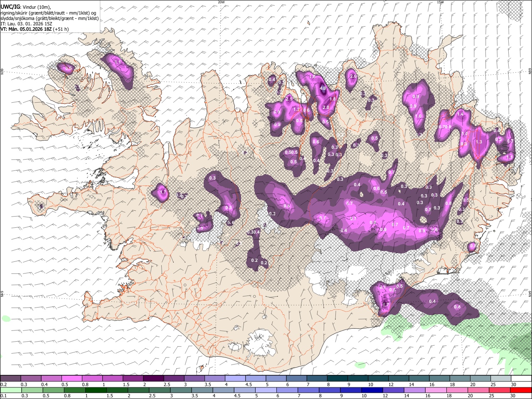
Task: Select the grey-green 3 swatch in the green legend row
Action: [181, 390]
